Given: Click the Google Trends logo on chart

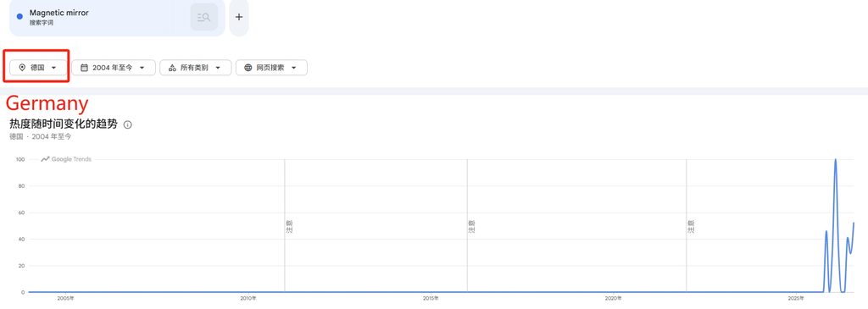Looking at the screenshot, I should coord(66,159).
